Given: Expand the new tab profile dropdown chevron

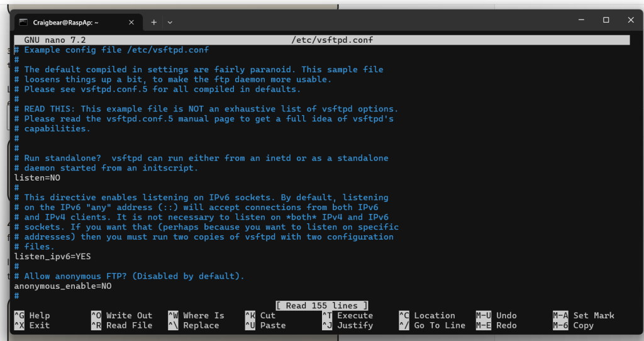Looking at the screenshot, I should [x=170, y=22].
